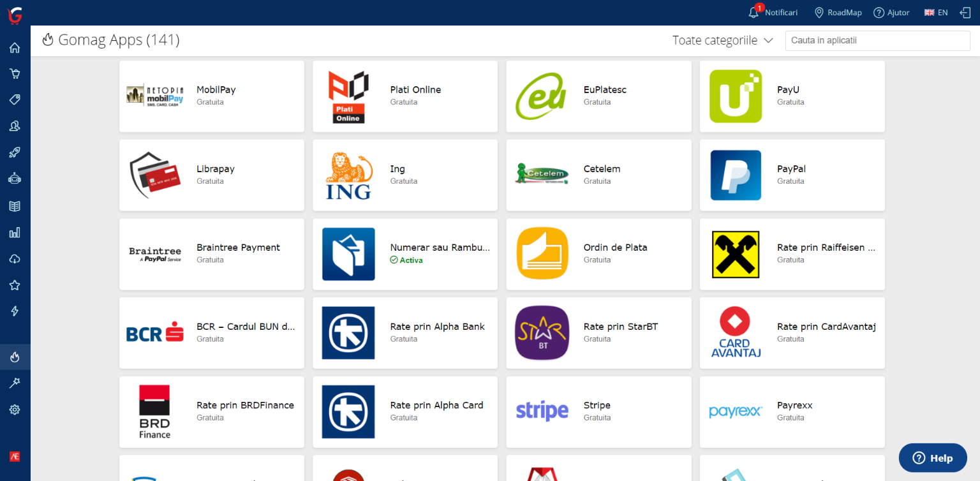Go to the home dashboard icon
The width and height of the screenshot is (980, 481).
point(15,48)
